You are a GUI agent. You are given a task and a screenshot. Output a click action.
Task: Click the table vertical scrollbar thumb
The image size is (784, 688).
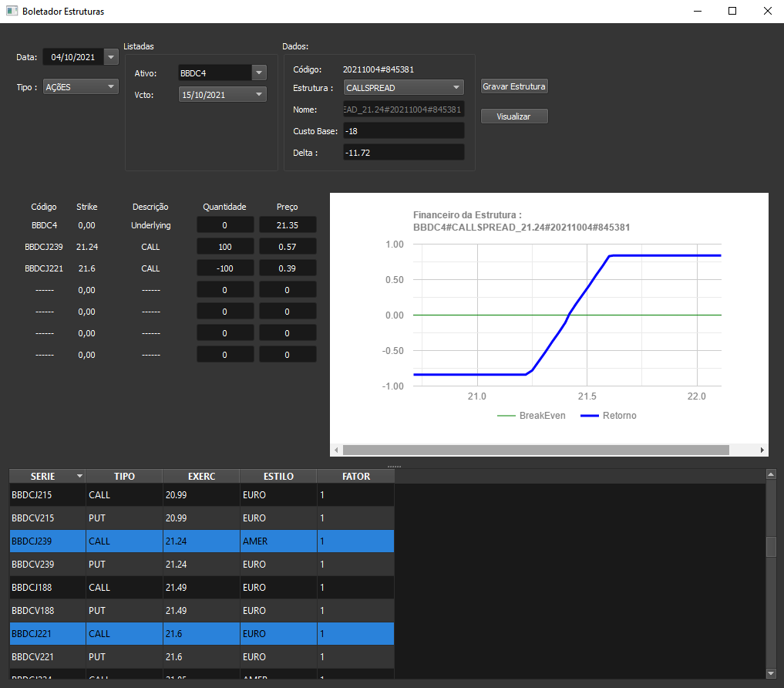(x=771, y=547)
